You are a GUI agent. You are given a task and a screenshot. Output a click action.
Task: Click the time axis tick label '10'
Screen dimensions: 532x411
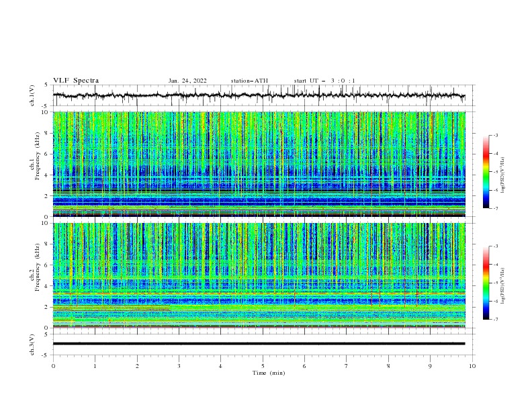472,366
